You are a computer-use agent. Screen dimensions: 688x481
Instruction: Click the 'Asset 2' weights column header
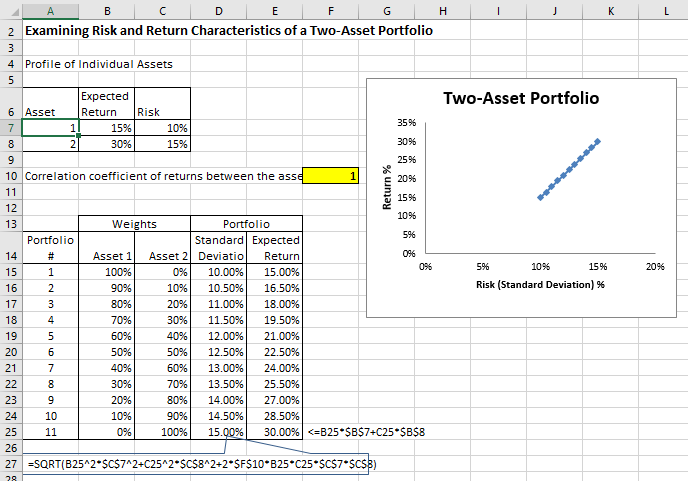pyautogui.click(x=162, y=248)
